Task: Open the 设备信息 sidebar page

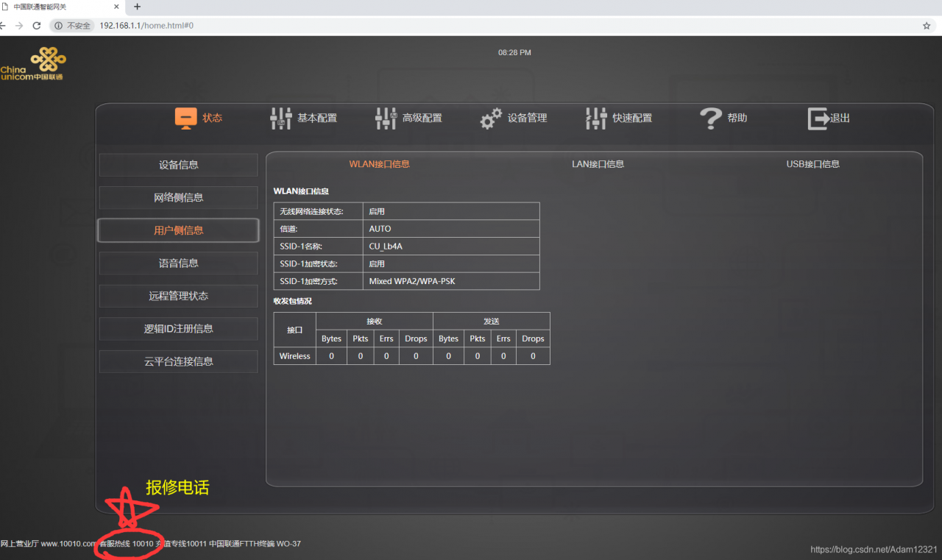Action: [x=179, y=165]
